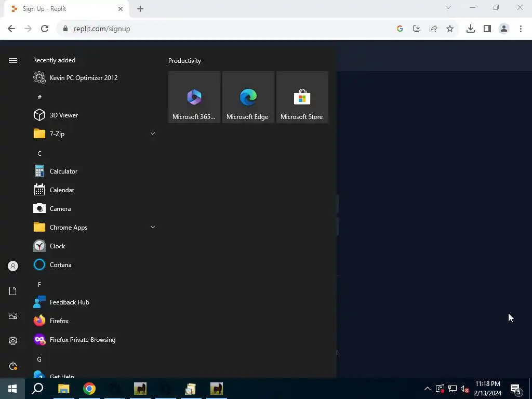532x399 pixels.
Task: Open the Microsoft Edge tile
Action: tap(248, 97)
